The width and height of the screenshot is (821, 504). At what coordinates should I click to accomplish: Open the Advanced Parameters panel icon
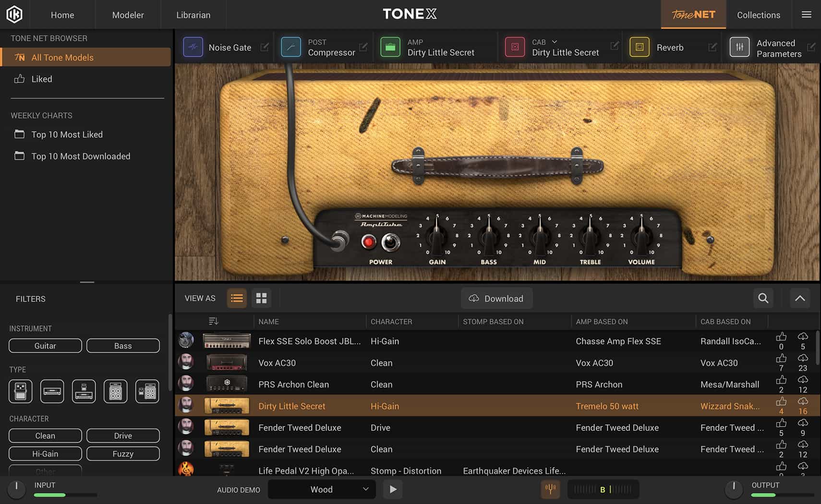click(739, 47)
